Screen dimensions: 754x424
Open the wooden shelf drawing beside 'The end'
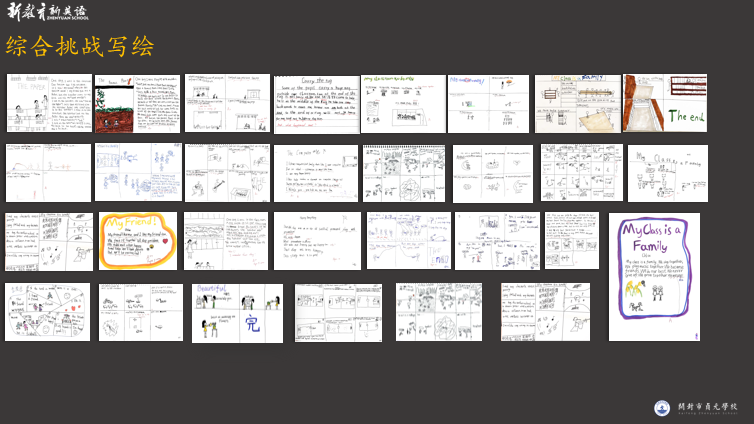click(577, 103)
